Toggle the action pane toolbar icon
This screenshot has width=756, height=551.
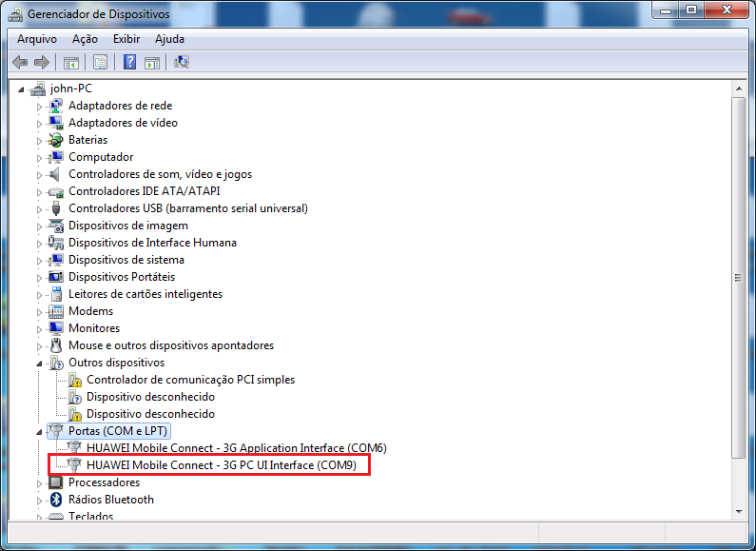click(x=152, y=62)
